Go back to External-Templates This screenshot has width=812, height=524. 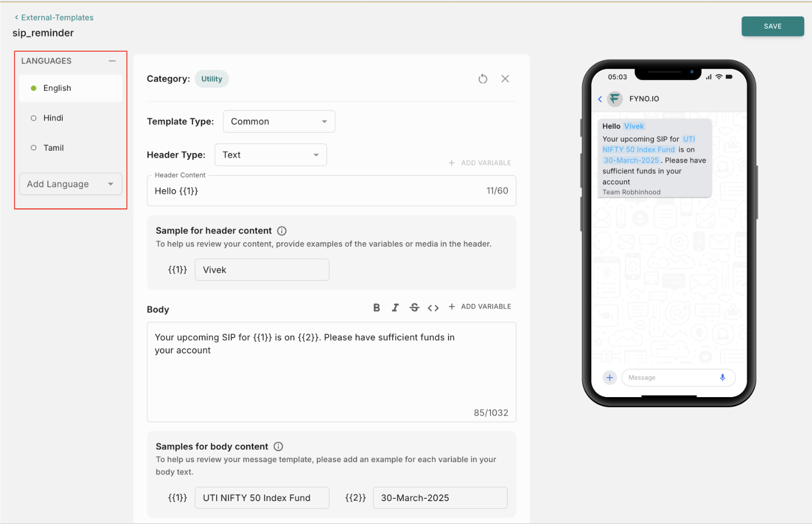click(x=54, y=17)
